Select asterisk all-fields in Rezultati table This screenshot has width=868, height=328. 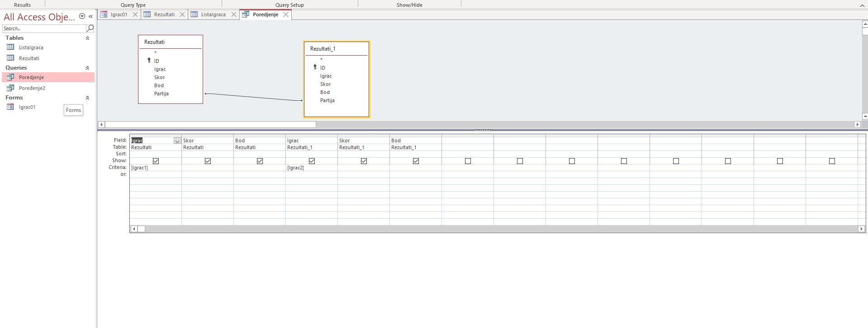pos(155,53)
